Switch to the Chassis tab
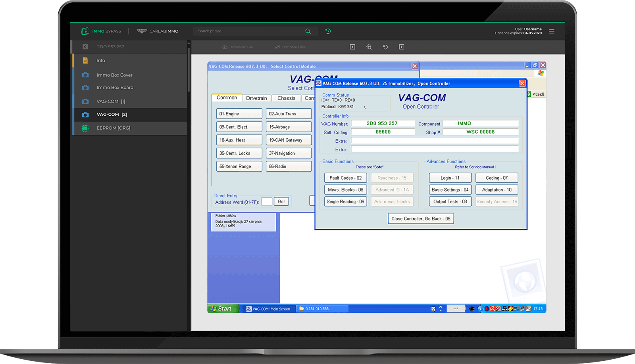Image resolution: width=635 pixels, height=364 pixels. [x=286, y=98]
